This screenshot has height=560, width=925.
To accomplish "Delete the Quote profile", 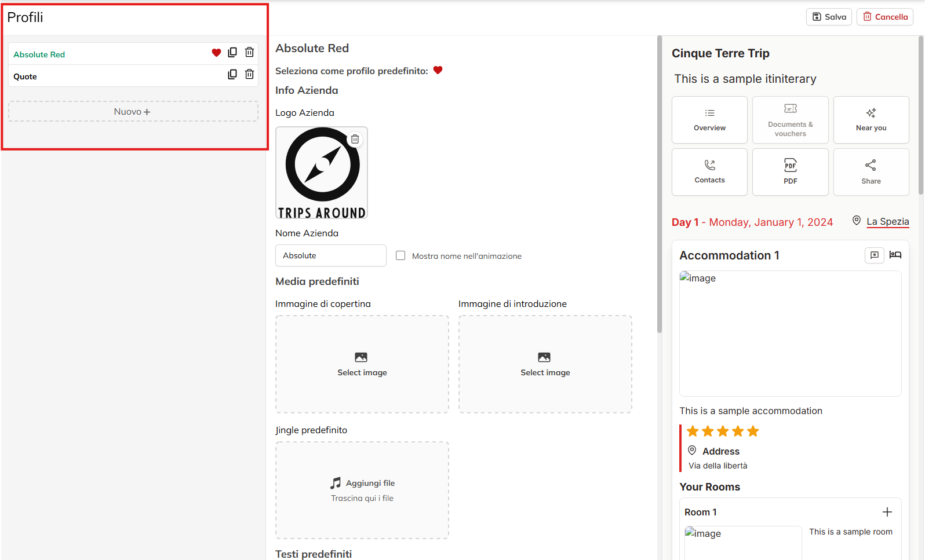I will 249,75.
